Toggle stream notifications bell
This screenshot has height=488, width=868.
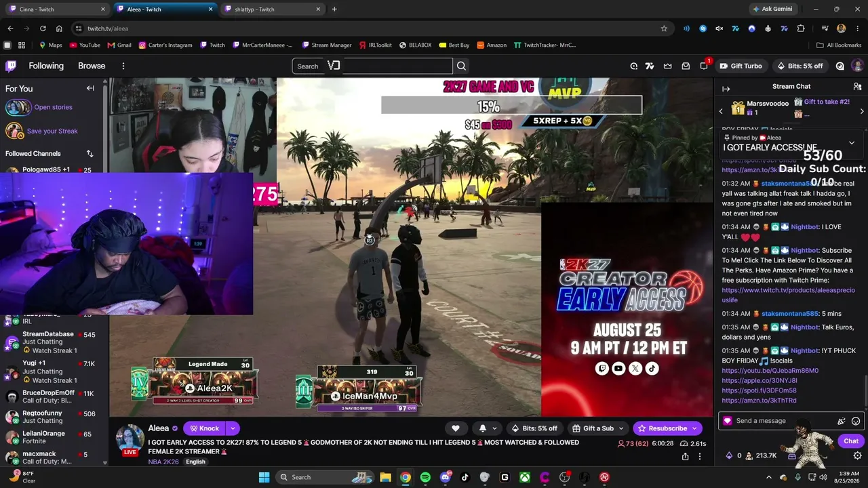[483, 428]
